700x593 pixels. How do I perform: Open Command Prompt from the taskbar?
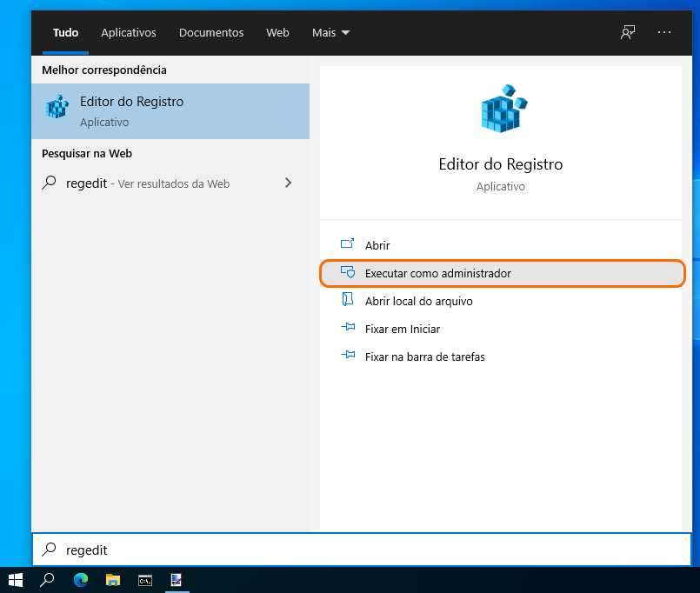(x=145, y=580)
